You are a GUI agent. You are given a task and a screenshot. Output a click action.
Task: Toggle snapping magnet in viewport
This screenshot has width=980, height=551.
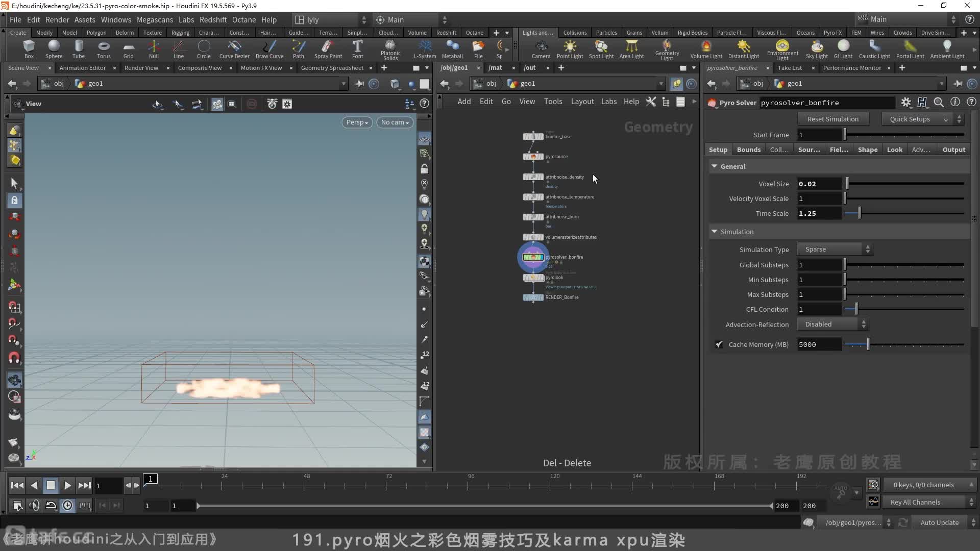click(x=14, y=358)
